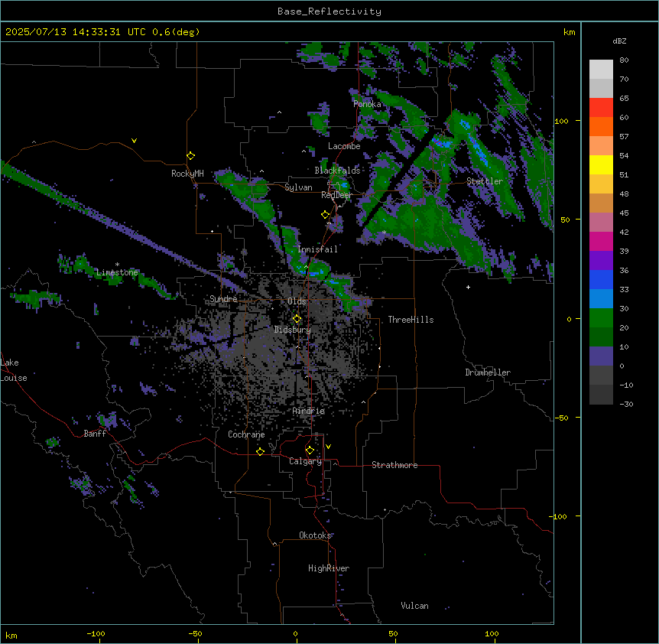This screenshot has height=644, width=659.
Task: Click the Didsbury town label
Action: (x=293, y=330)
